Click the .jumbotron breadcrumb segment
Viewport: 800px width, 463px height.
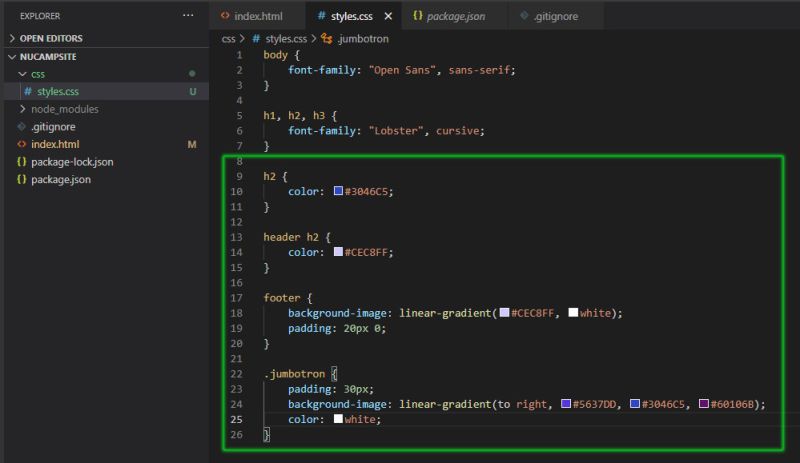363,39
